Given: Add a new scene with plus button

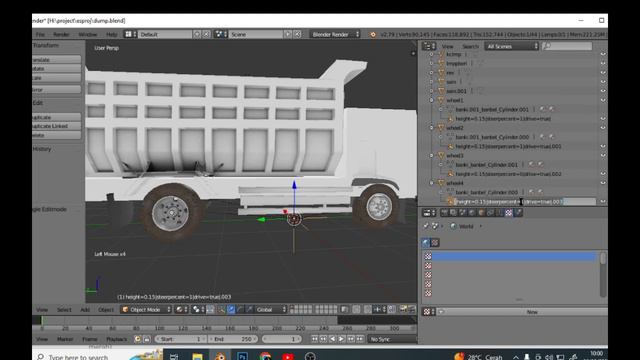Looking at the screenshot, I should click(288, 34).
